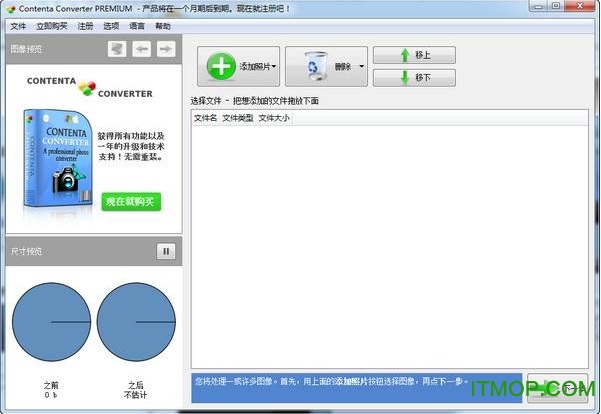The image size is (601, 414).
Task: Open the 帮助 menu
Action: click(x=163, y=26)
